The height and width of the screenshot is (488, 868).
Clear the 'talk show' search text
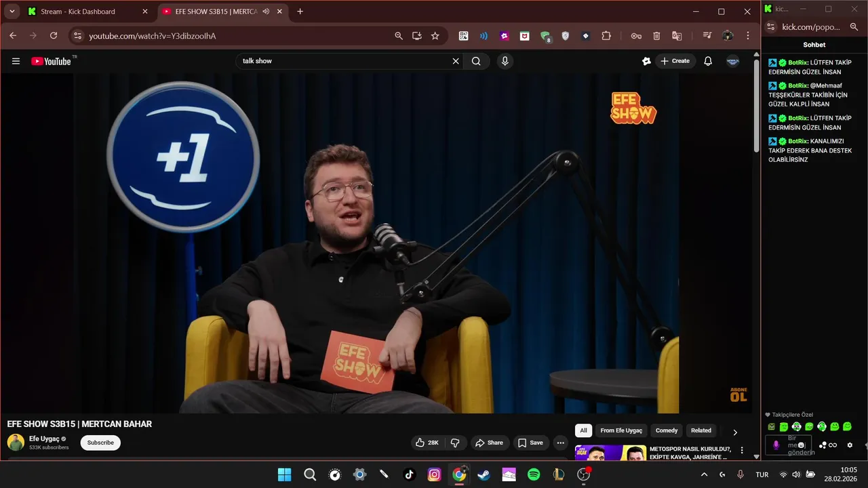456,61
